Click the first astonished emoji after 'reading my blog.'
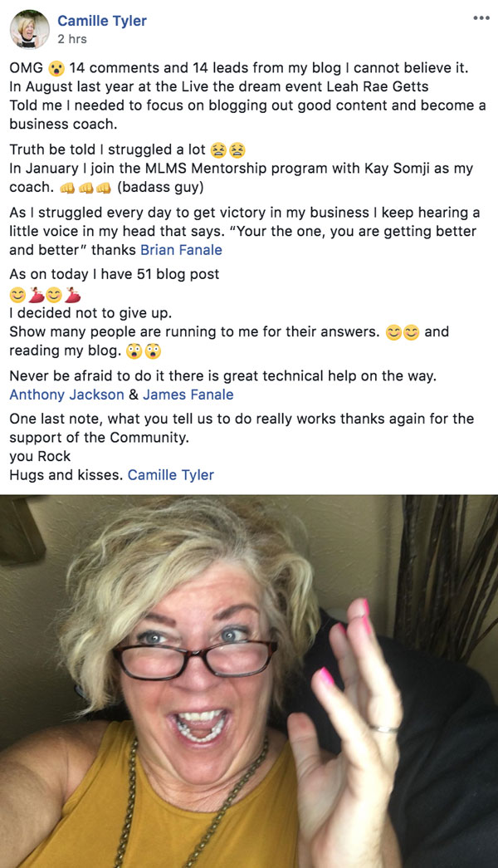498x868 pixels. tap(134, 351)
